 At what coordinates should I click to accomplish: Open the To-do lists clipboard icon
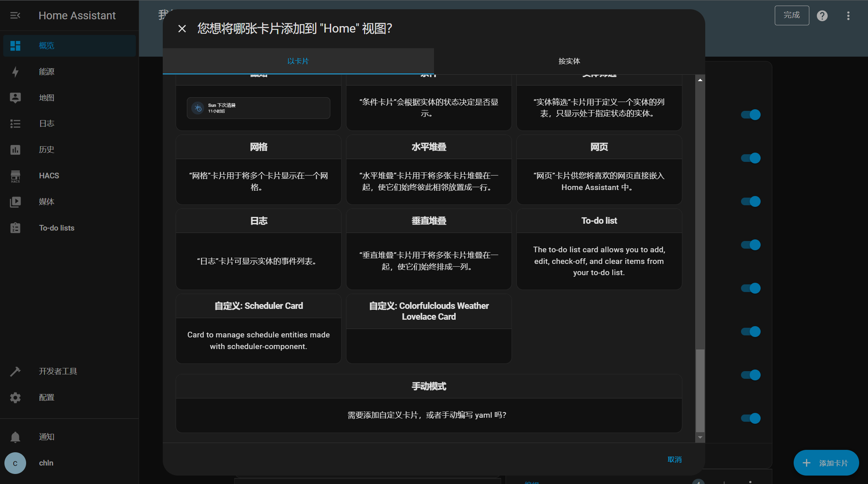[15, 228]
